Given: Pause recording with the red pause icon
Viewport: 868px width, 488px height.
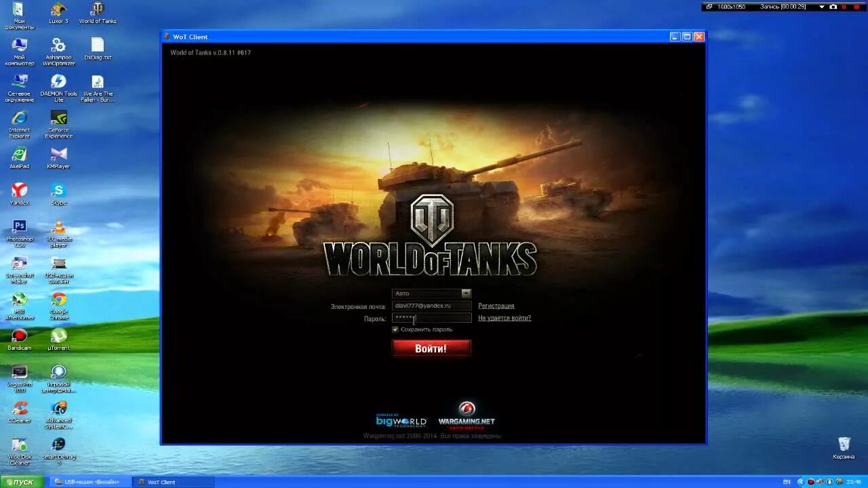Looking at the screenshot, I should coord(844,7).
